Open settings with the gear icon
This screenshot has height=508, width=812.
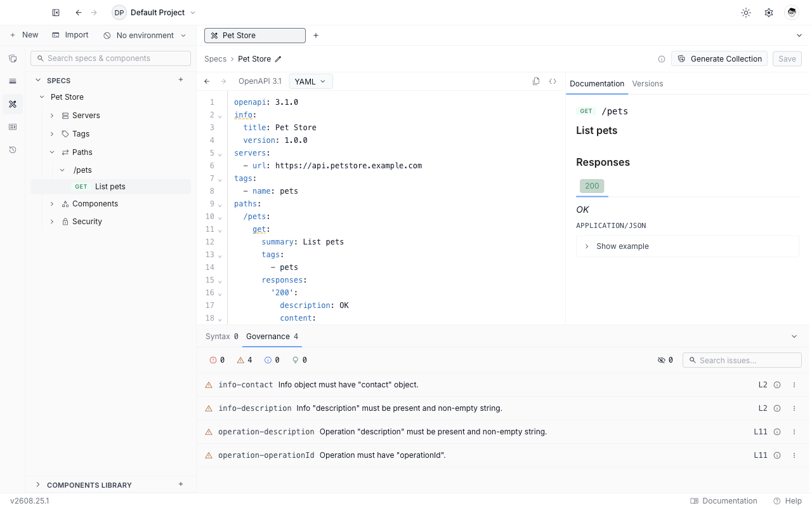[x=769, y=13]
